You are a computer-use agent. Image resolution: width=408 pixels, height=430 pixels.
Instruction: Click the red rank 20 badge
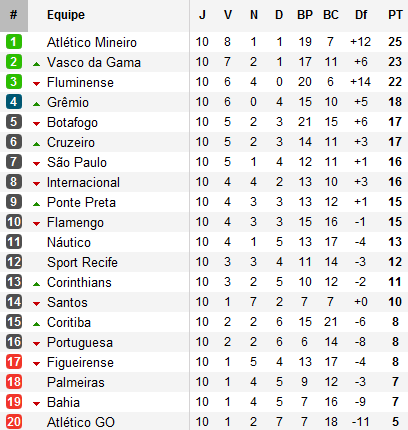(14, 422)
